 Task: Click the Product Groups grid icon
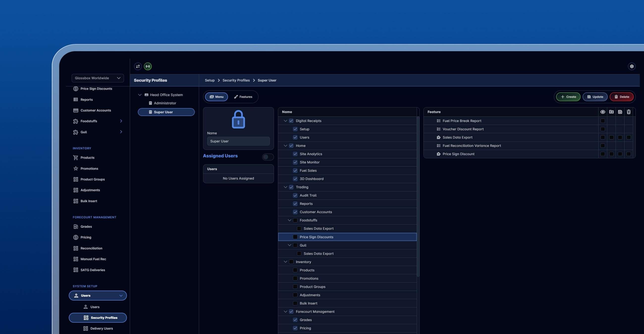76,179
